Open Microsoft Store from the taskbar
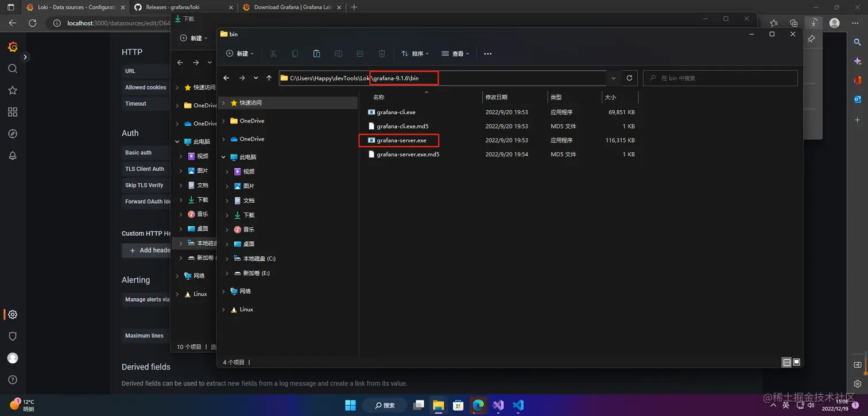Image resolution: width=868 pixels, height=416 pixels. (458, 405)
